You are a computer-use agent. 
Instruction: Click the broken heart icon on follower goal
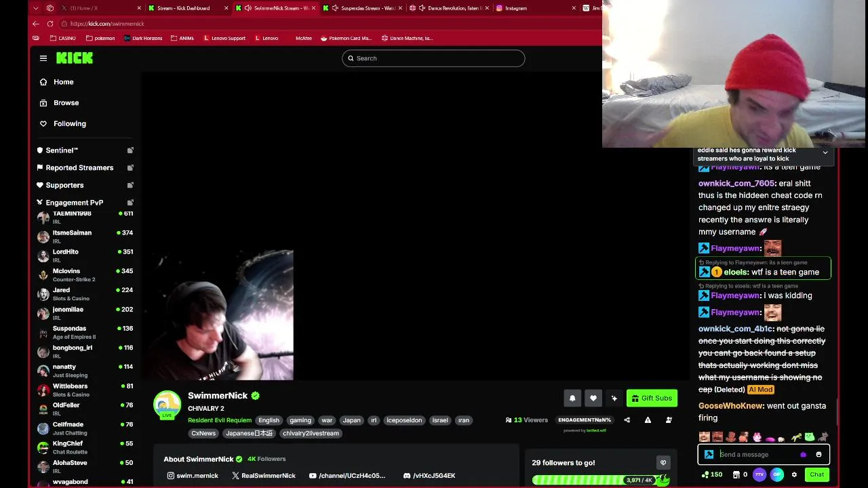click(x=663, y=463)
